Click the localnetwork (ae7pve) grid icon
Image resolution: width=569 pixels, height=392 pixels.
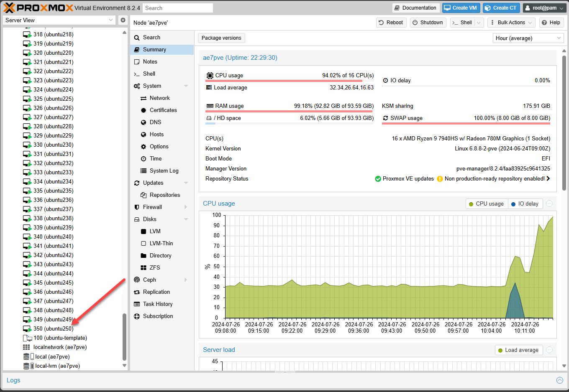[26, 347]
